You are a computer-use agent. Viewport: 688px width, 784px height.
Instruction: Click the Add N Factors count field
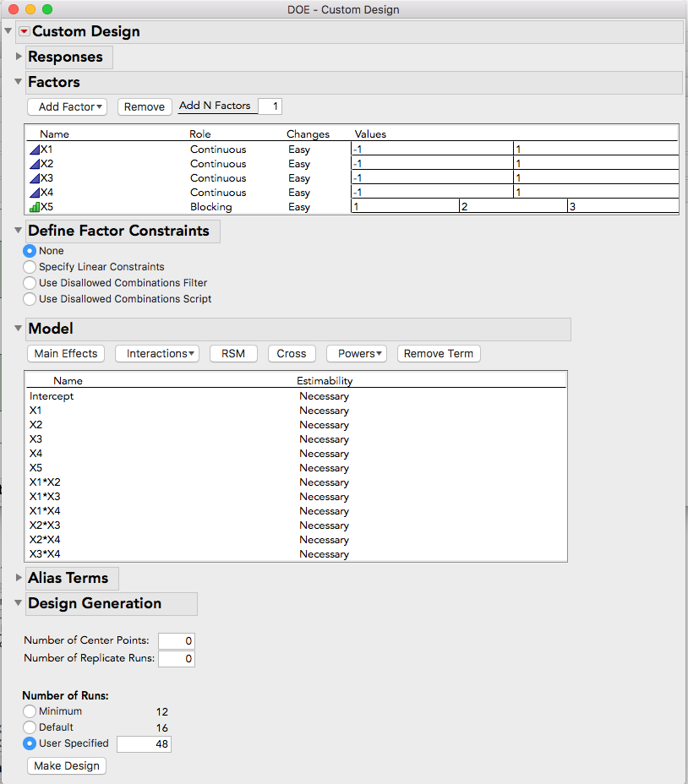(270, 106)
